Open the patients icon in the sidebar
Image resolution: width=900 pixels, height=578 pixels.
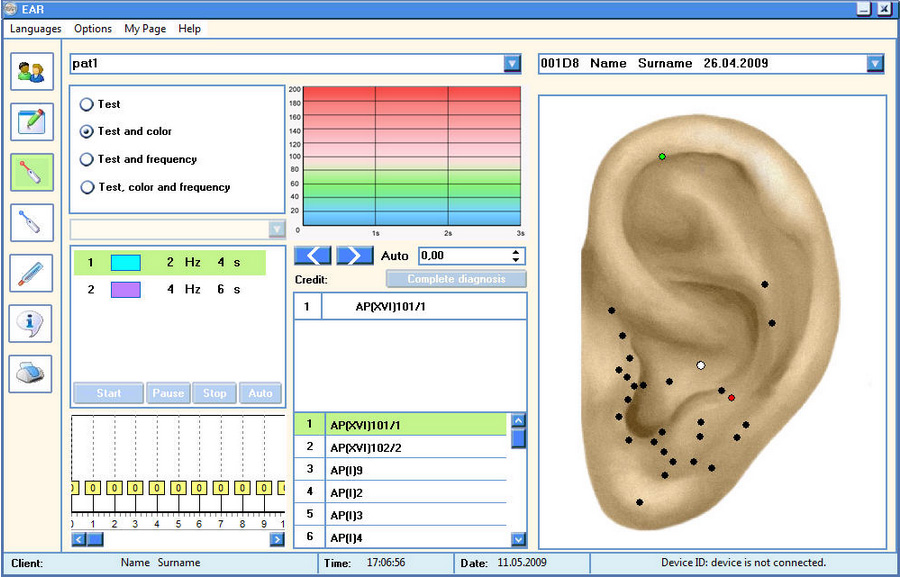[31, 72]
